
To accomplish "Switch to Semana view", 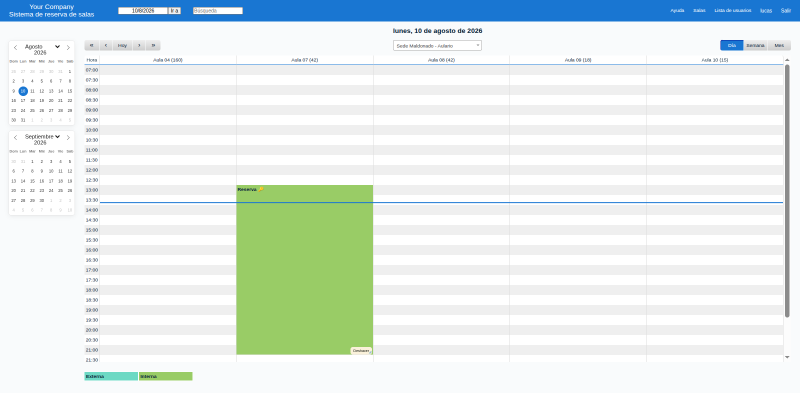I will coord(755,45).
